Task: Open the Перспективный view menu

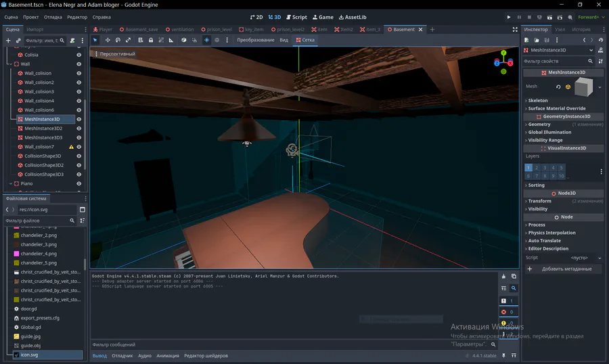Action: [115, 54]
